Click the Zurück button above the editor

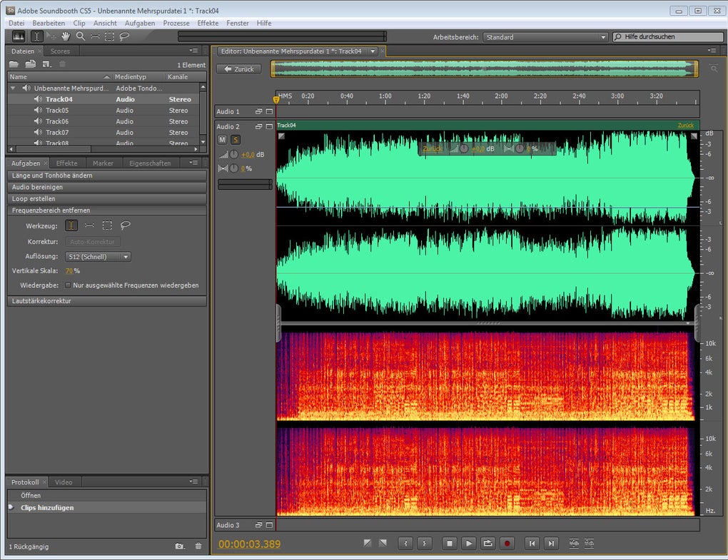pos(239,69)
